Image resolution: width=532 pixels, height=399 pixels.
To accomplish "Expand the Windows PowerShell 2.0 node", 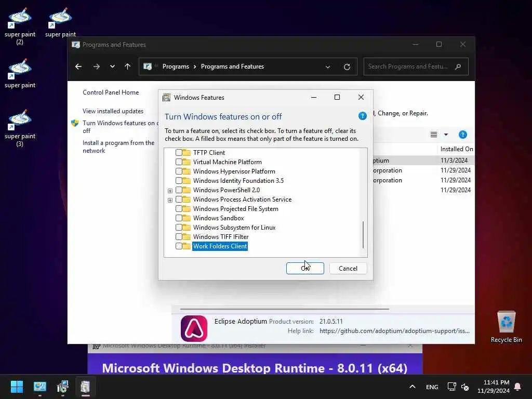I will point(170,191).
